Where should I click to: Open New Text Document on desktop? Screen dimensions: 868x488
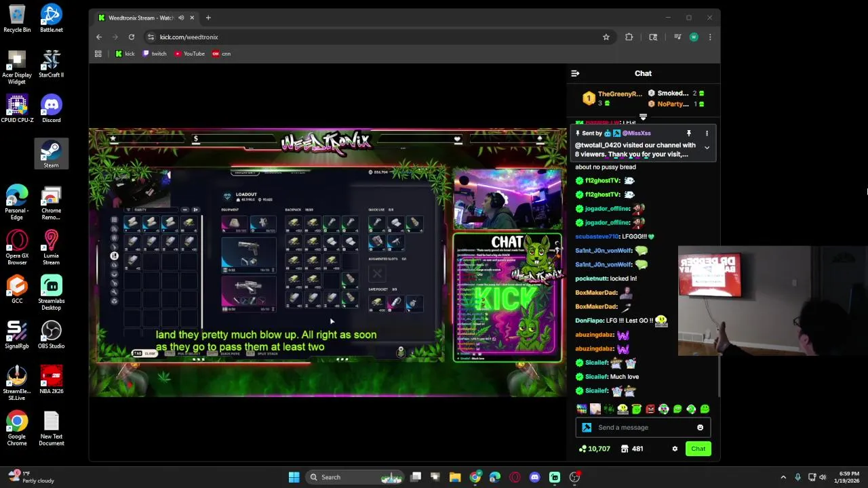click(52, 429)
